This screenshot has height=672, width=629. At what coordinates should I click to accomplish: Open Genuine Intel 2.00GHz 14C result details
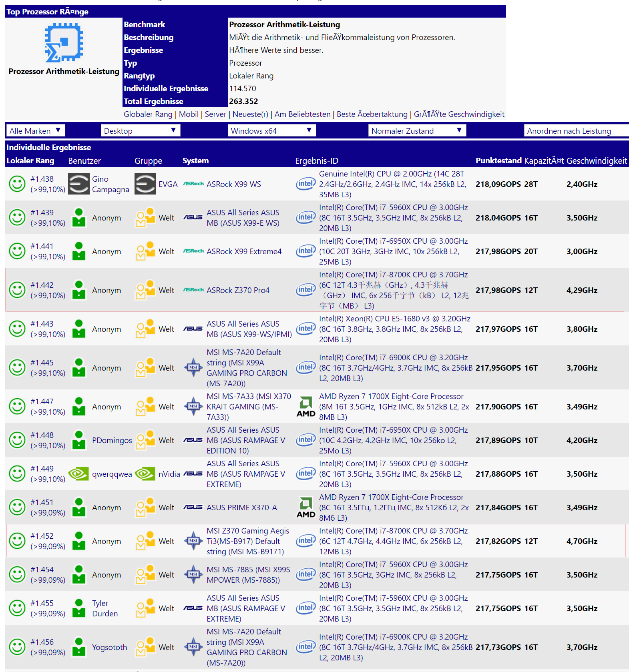tap(393, 184)
